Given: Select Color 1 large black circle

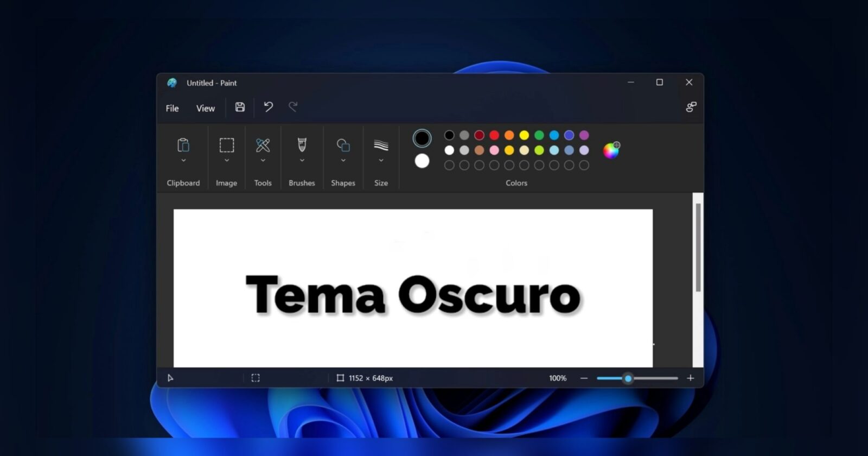Looking at the screenshot, I should 422,138.
